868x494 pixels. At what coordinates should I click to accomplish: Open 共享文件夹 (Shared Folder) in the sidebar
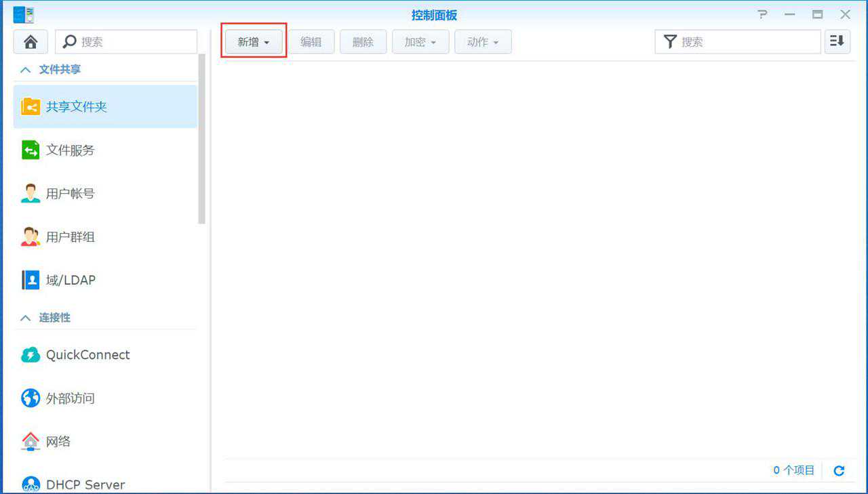pos(76,107)
